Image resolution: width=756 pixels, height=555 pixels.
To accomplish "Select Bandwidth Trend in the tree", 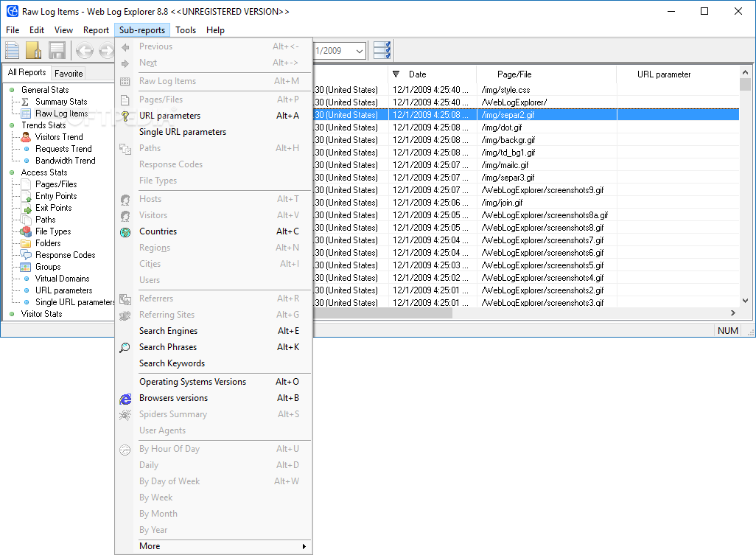I will (65, 161).
